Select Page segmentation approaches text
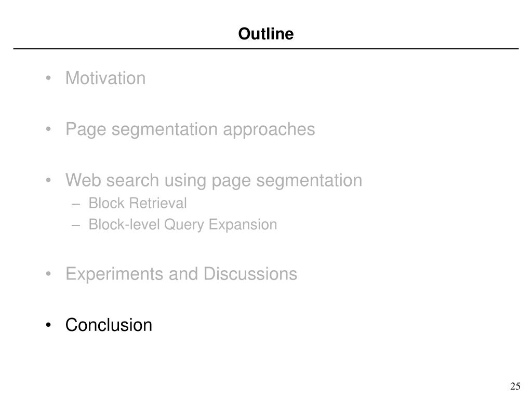Viewport: 532px width, 399px height. pos(190,129)
